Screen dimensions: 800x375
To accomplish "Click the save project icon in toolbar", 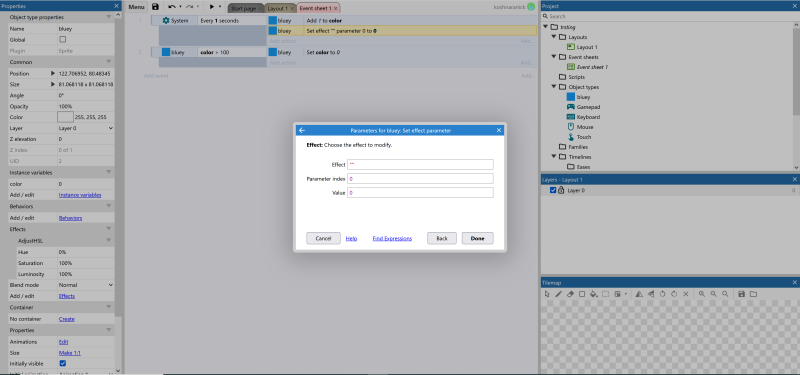I will (x=156, y=7).
